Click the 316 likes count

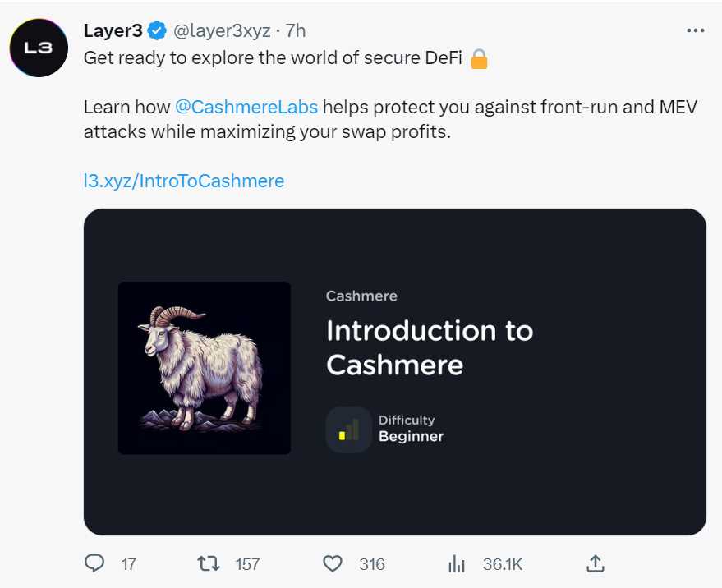click(372, 564)
